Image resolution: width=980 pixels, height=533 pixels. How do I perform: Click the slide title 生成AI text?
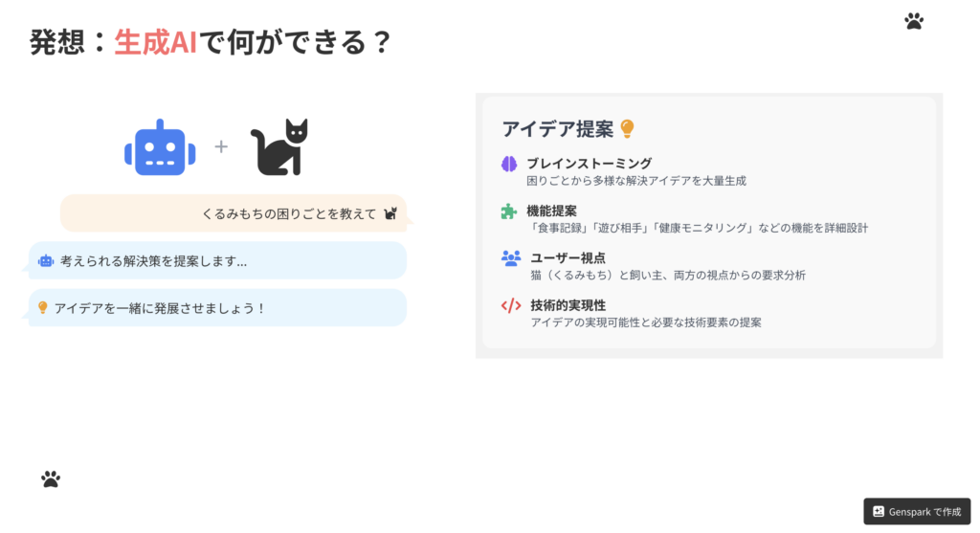[156, 42]
